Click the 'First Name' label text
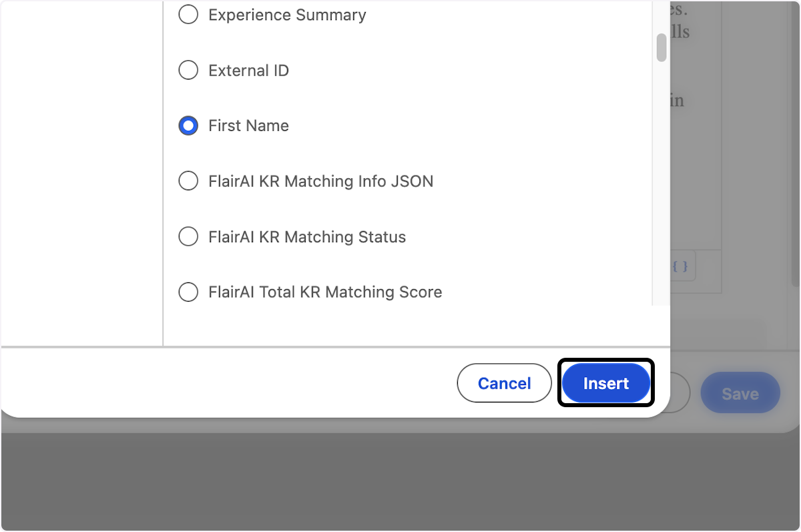The image size is (801, 532). (x=248, y=125)
